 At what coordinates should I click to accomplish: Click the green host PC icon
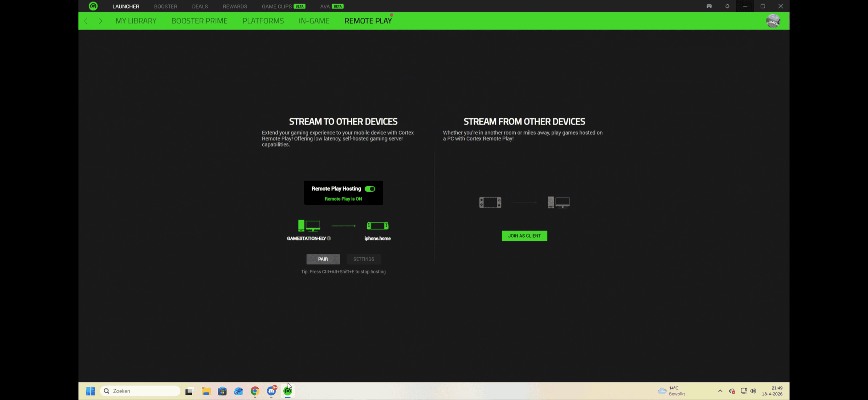point(309,225)
